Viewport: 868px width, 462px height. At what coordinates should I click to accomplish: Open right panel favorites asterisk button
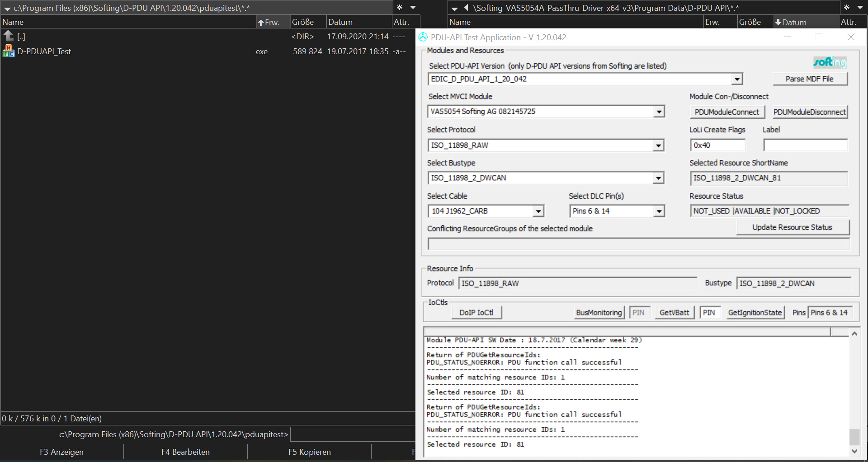coord(847,7)
